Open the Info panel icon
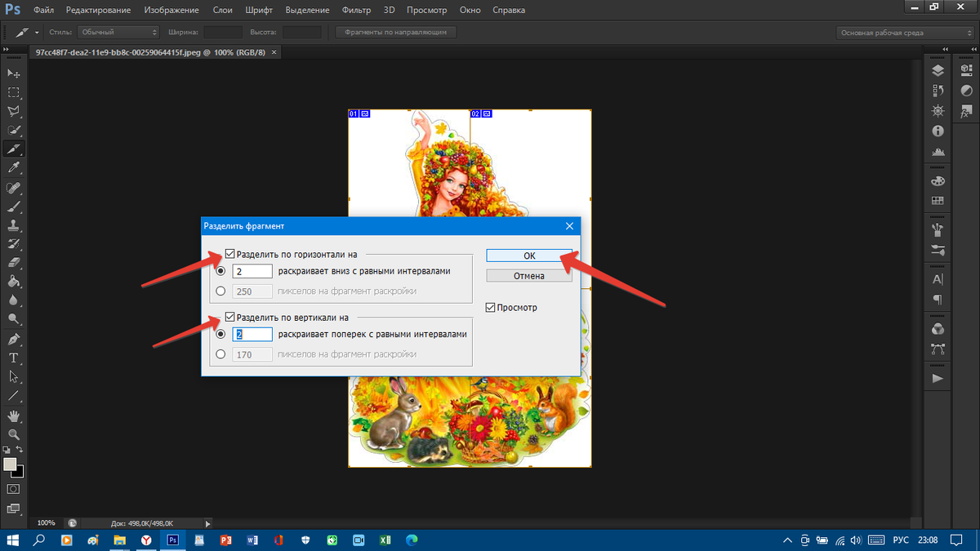 coord(938,131)
